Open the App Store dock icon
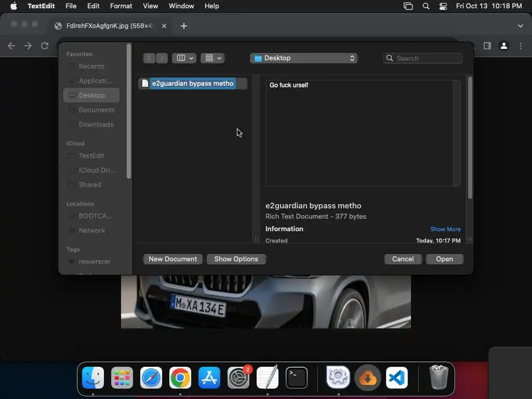This screenshot has width=532, height=399. coord(209,378)
